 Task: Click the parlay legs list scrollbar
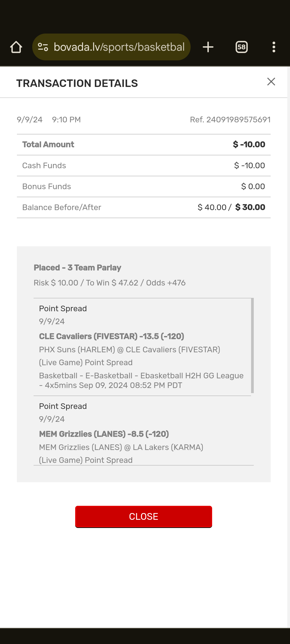[252, 346]
